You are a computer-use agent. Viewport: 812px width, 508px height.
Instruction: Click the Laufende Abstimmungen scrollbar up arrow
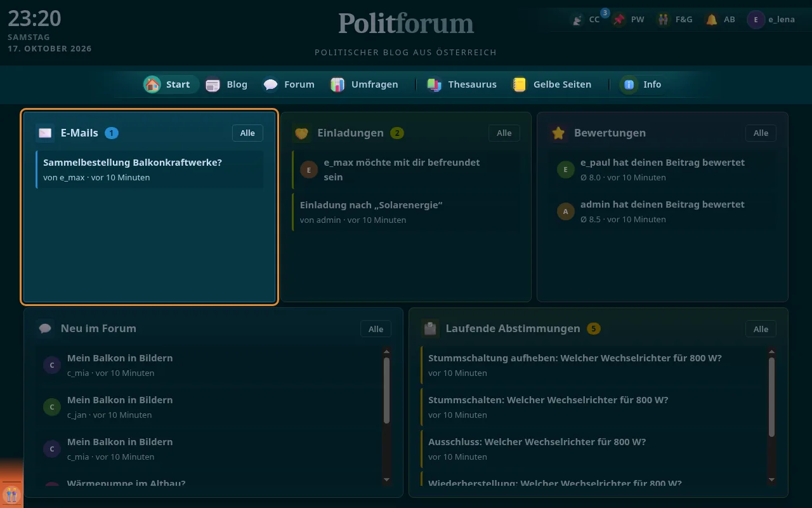772,351
